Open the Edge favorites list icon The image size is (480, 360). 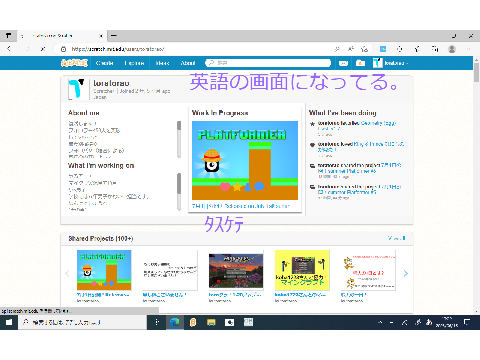click(417, 49)
